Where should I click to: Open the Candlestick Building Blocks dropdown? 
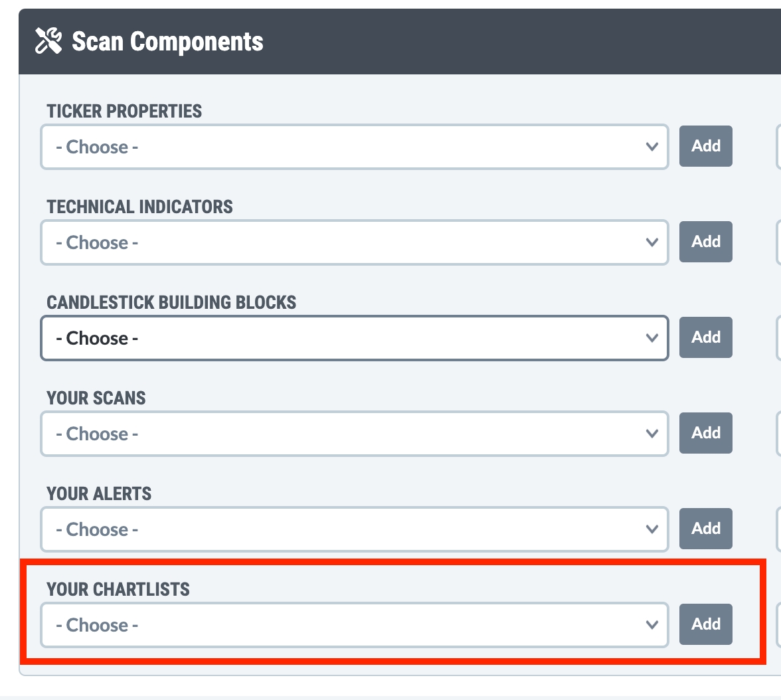(354, 338)
